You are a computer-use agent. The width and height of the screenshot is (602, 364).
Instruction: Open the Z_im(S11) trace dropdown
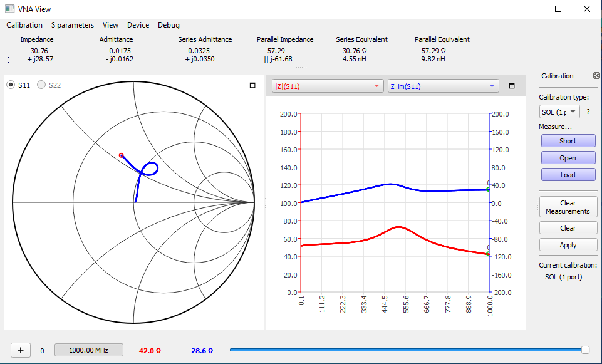pyautogui.click(x=443, y=86)
